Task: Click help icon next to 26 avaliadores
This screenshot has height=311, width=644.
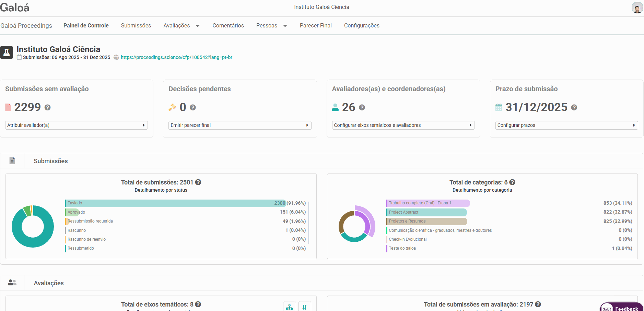Action: coord(362,108)
